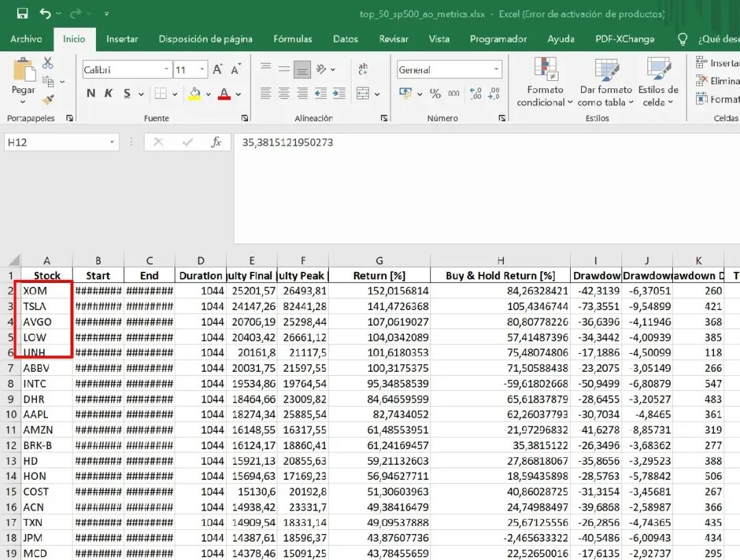Viewport: 740px width, 560px height.
Task: Click the Pegar paste button
Action: pyautogui.click(x=23, y=79)
